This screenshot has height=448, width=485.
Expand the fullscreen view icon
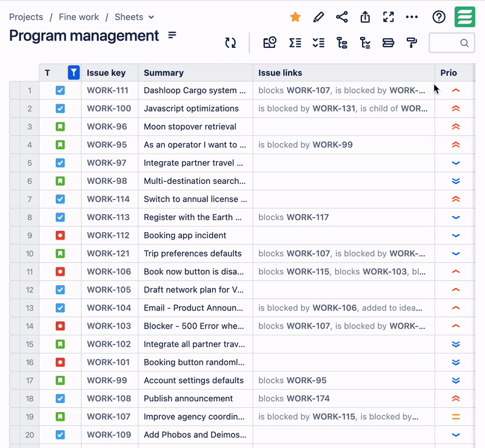point(388,17)
